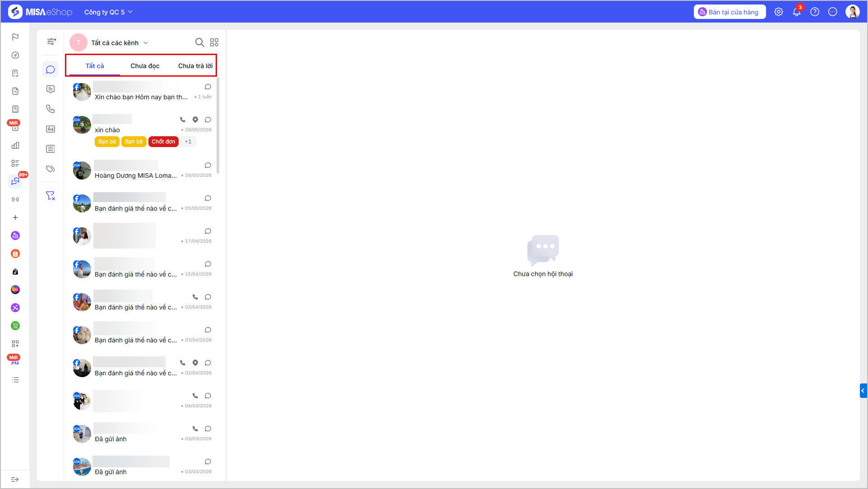Expand the Tất cả các kênh channel dropdown
This screenshot has height=489, width=868.
(120, 43)
